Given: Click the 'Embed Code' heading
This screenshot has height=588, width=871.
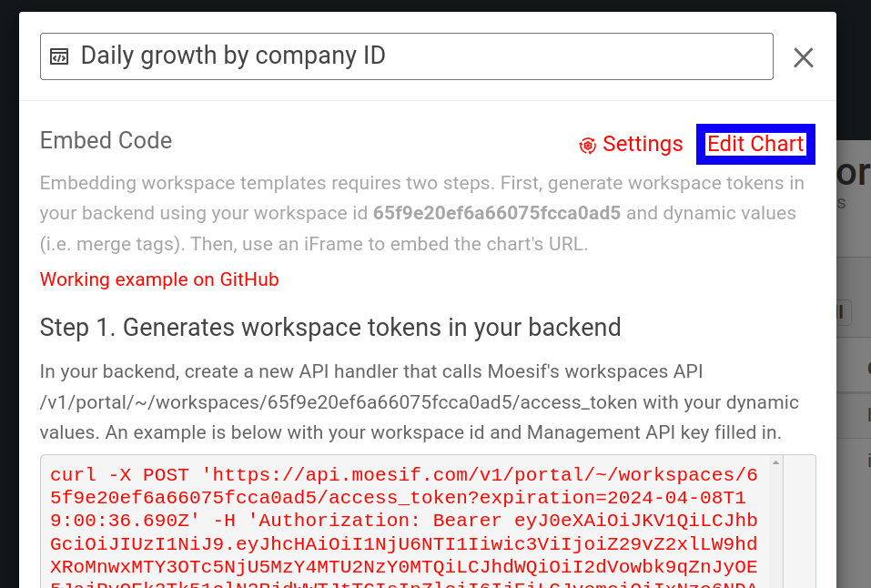Looking at the screenshot, I should (106, 140).
